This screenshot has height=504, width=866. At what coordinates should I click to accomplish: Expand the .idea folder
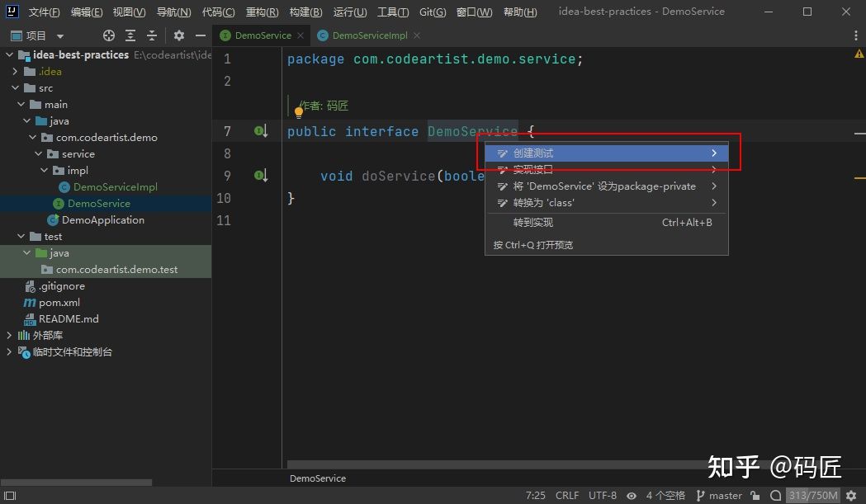click(x=15, y=71)
